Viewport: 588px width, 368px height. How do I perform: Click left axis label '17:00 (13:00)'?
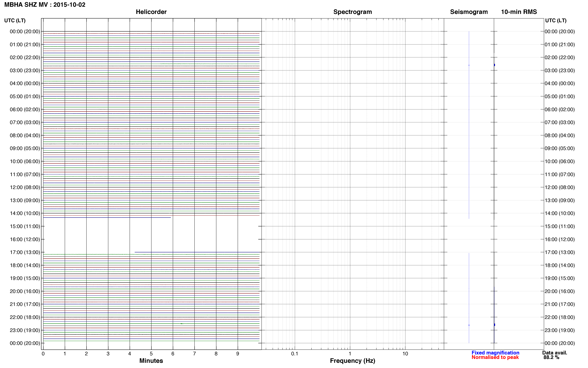(25, 252)
